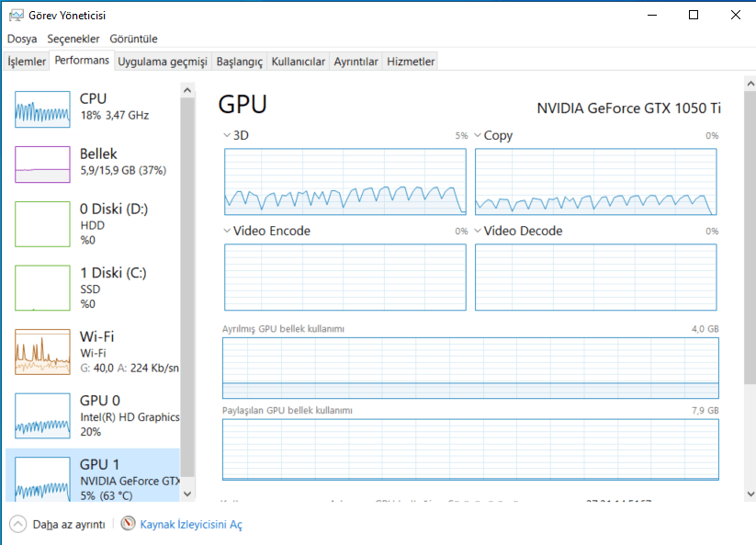
Task: Click the SSD label under 1 Diski
Action: click(90, 290)
